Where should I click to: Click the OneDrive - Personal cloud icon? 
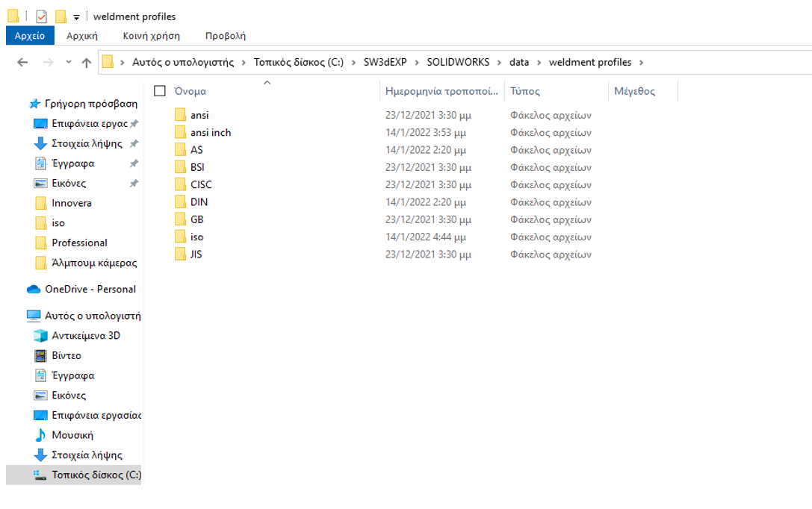(34, 289)
